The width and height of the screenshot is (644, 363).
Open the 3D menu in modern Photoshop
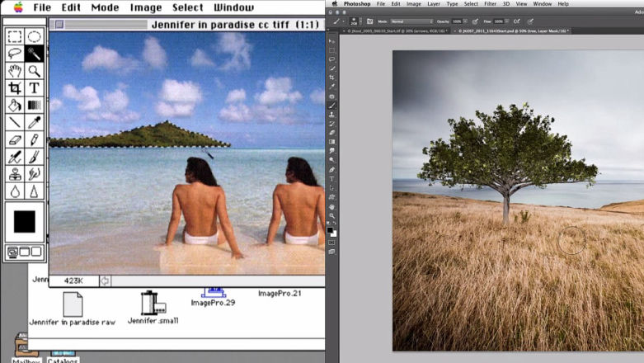506,3
